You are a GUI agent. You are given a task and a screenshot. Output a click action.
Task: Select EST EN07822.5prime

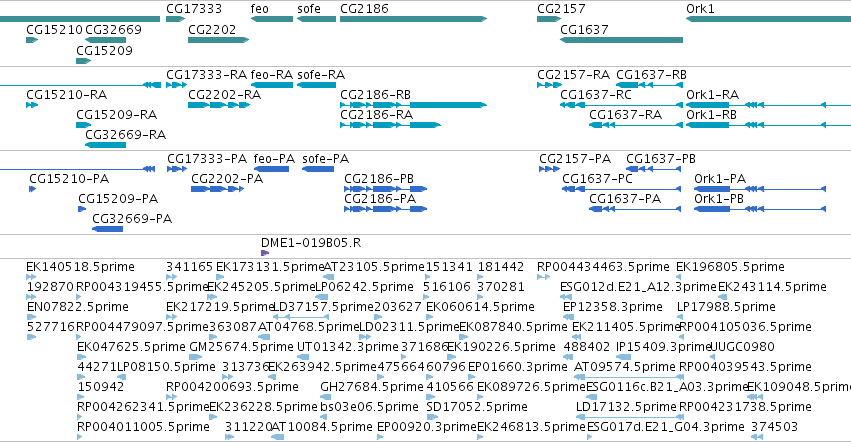[x=31, y=317]
